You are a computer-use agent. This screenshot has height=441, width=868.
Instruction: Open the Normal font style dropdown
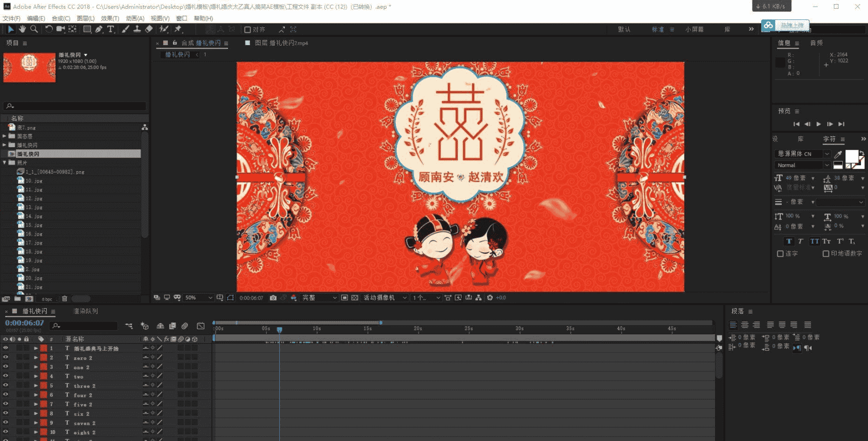pos(802,165)
